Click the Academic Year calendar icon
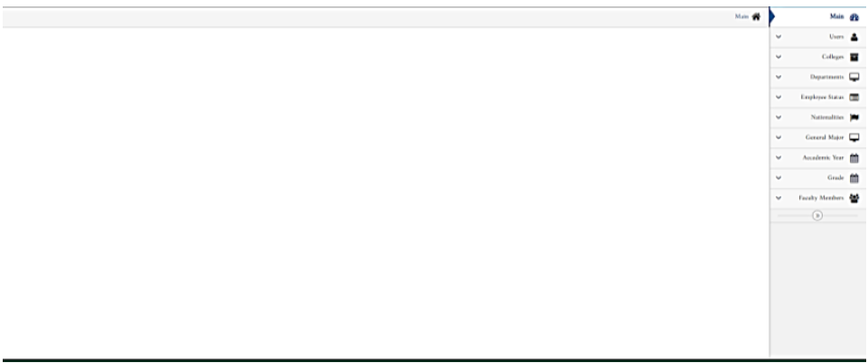 (854, 158)
